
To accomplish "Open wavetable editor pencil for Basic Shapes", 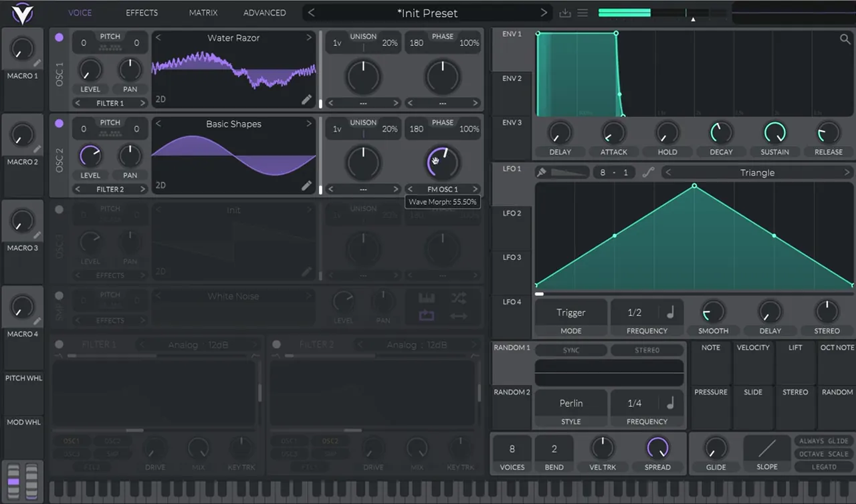I will coord(306,185).
